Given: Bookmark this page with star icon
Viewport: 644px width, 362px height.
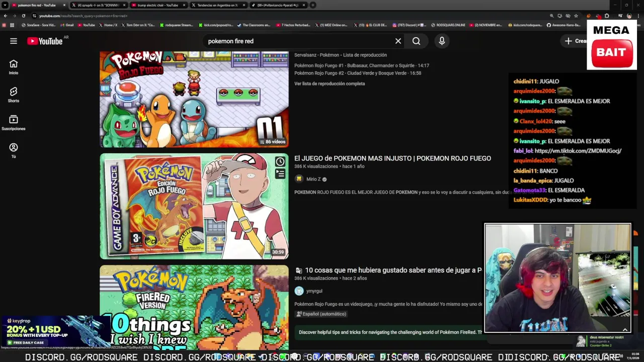Looking at the screenshot, I should pos(576,16).
